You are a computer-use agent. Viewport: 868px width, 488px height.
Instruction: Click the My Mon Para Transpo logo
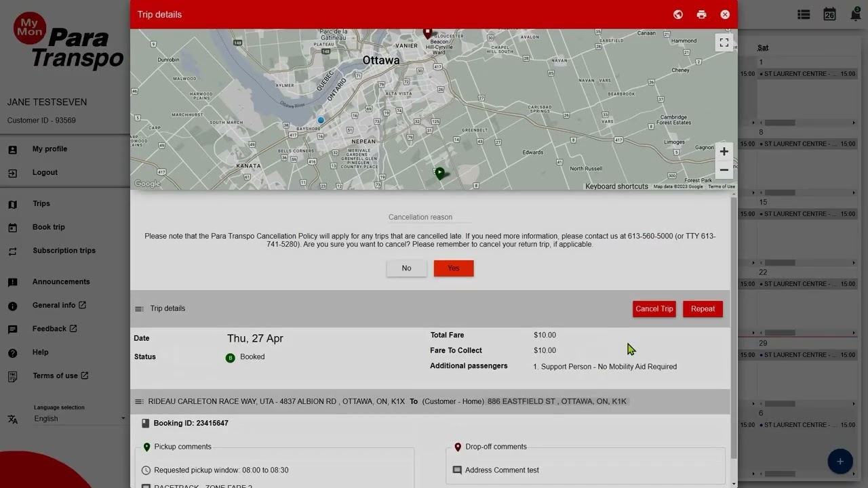[x=68, y=41]
